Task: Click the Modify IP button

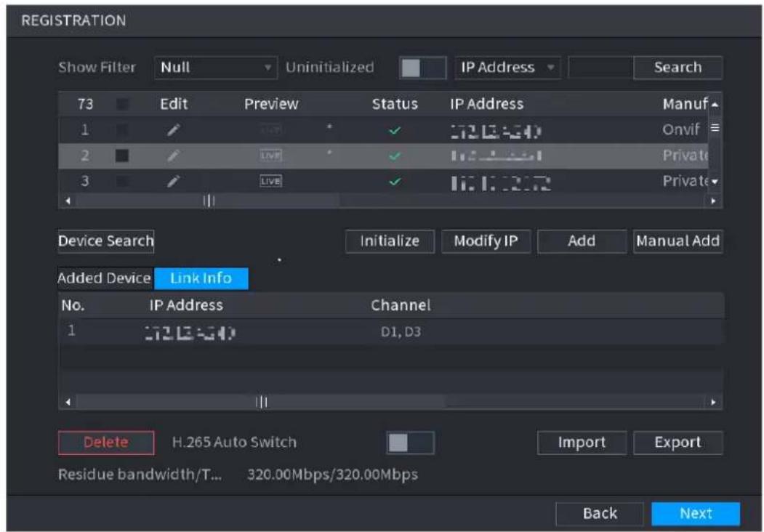Action: click(x=486, y=241)
